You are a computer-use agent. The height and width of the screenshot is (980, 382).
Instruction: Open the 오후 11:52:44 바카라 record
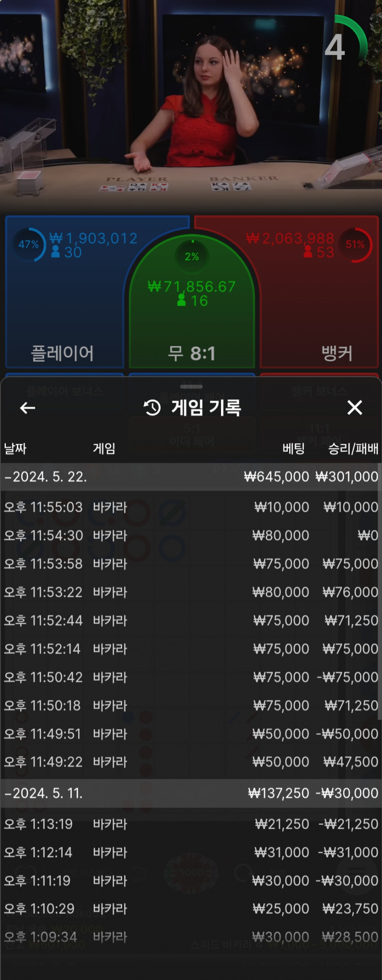coord(191,621)
